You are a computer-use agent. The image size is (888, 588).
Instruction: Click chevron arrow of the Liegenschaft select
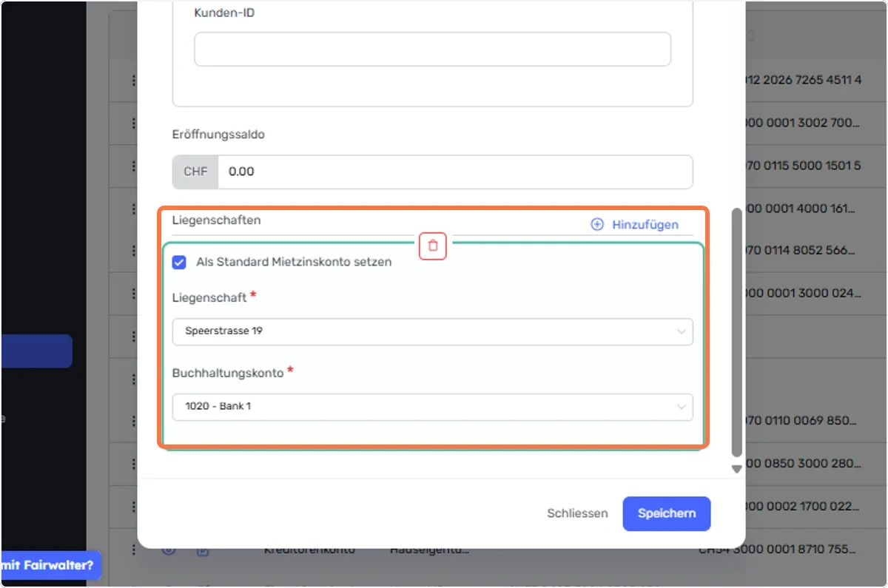click(x=682, y=332)
